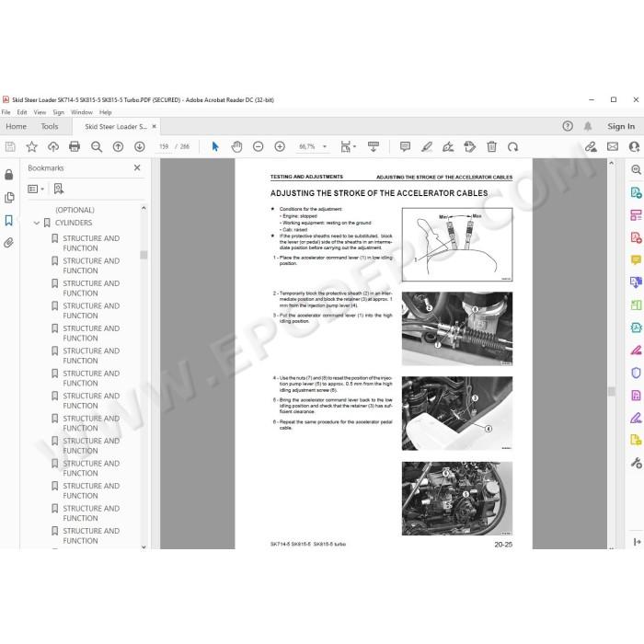Open the Window menu

pos(82,112)
